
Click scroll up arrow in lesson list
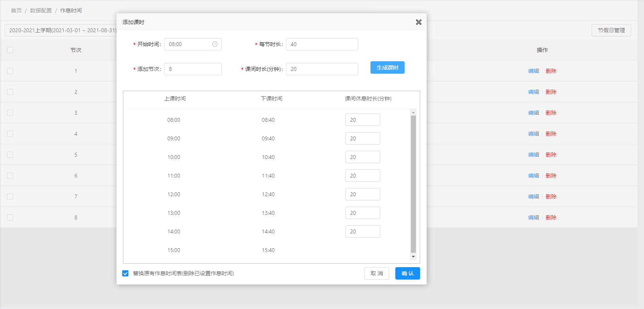[413, 112]
